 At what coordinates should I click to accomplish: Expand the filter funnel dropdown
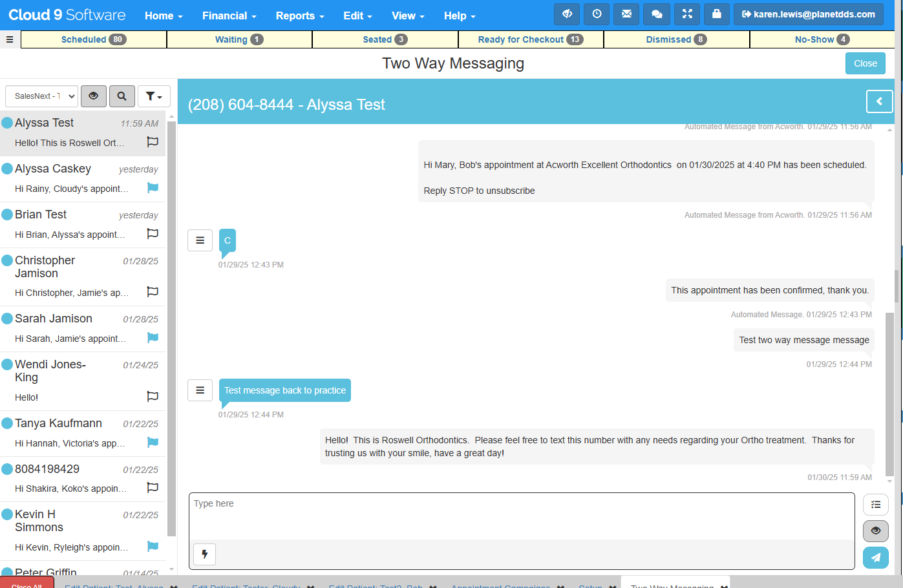154,96
